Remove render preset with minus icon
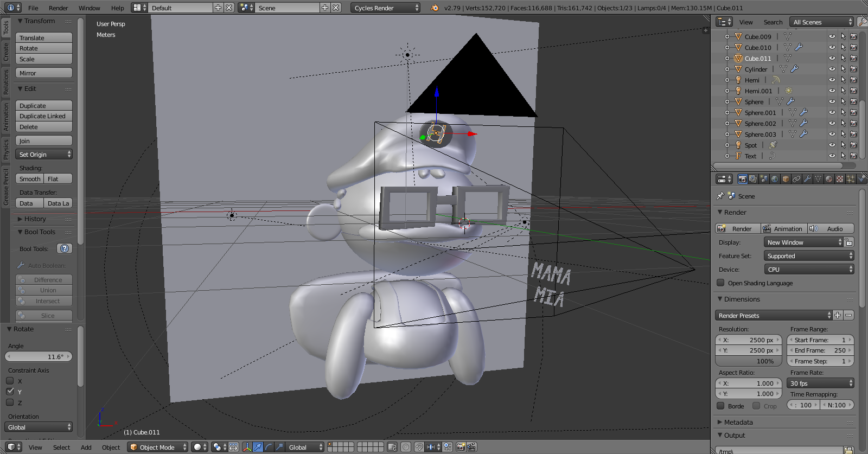The width and height of the screenshot is (868, 454). (x=849, y=315)
